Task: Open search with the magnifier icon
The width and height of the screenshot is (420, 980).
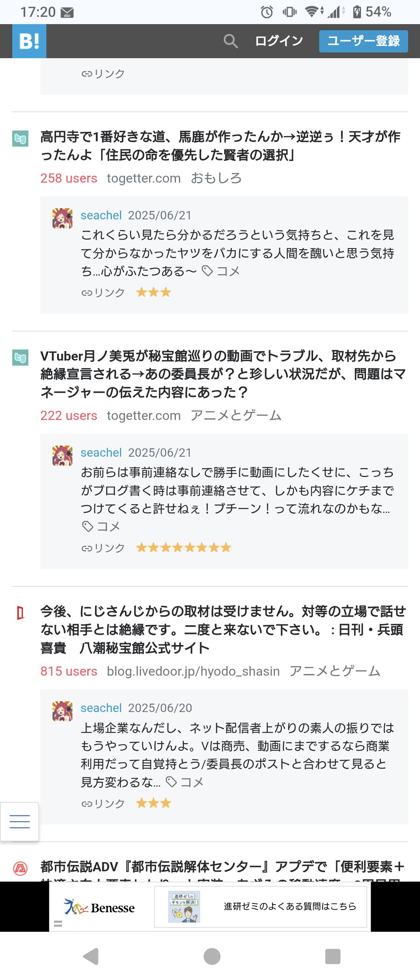Action: (x=230, y=41)
